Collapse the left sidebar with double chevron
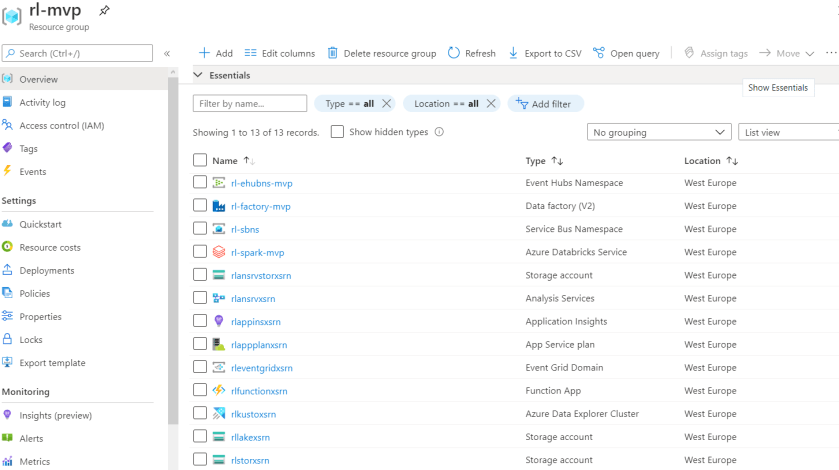 tap(167, 53)
